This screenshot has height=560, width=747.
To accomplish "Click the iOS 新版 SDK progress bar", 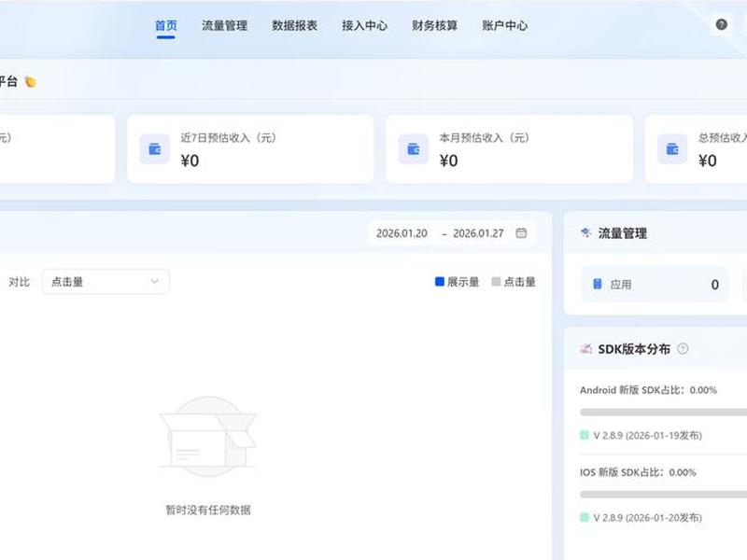I will point(663,495).
